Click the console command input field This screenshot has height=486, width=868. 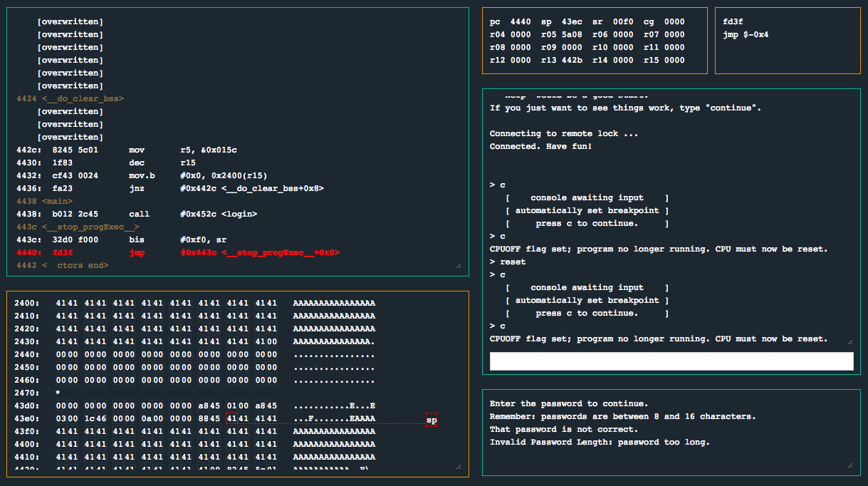point(671,361)
